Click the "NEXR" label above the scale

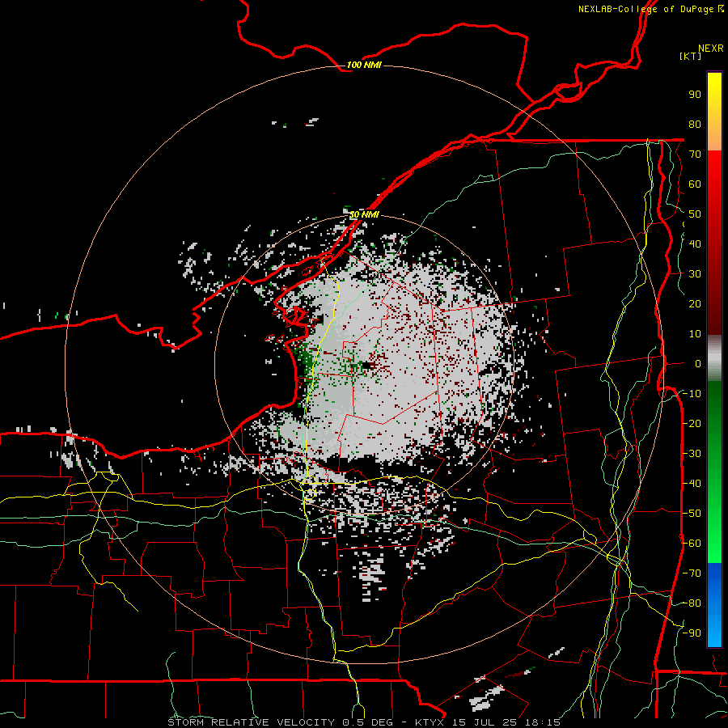[711, 49]
